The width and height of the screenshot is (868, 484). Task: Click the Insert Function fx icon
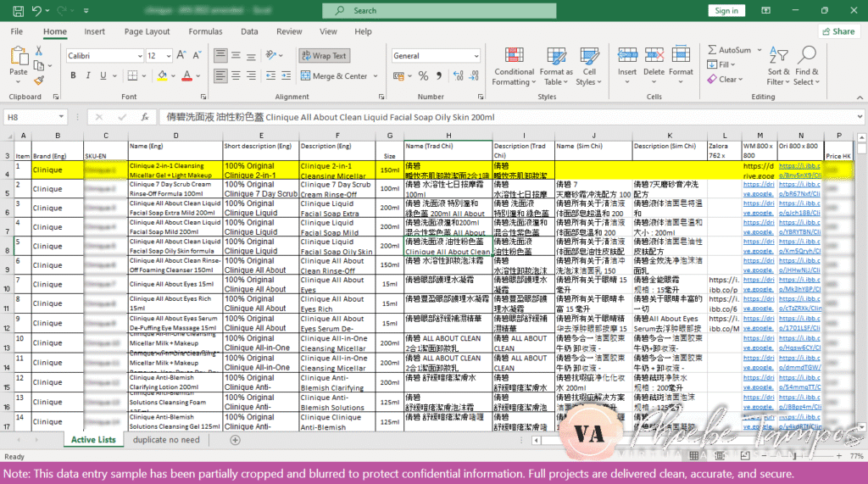145,117
